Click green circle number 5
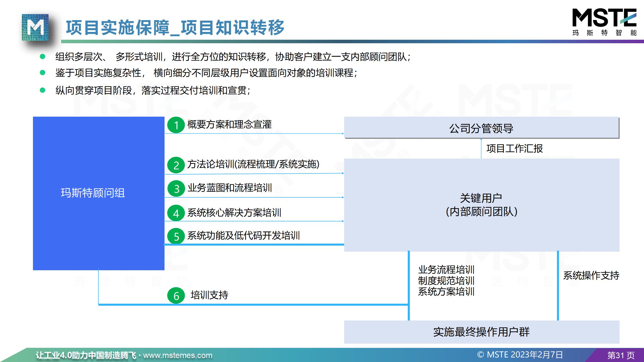 coord(176,236)
